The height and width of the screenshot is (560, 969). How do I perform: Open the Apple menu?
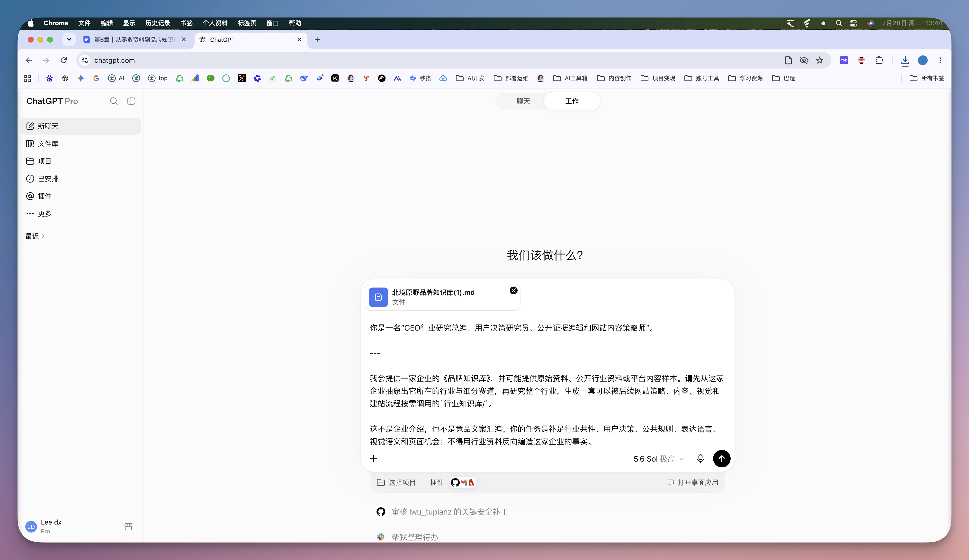[x=31, y=23]
